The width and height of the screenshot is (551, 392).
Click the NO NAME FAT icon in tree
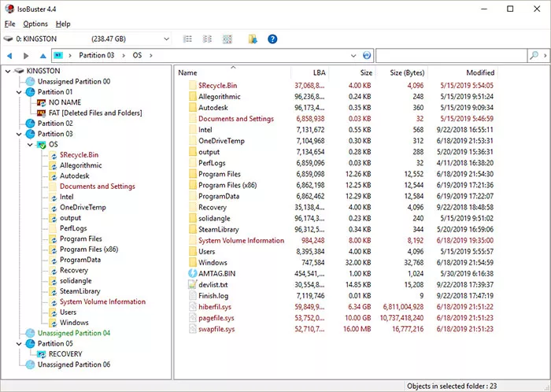pyautogui.click(x=42, y=102)
